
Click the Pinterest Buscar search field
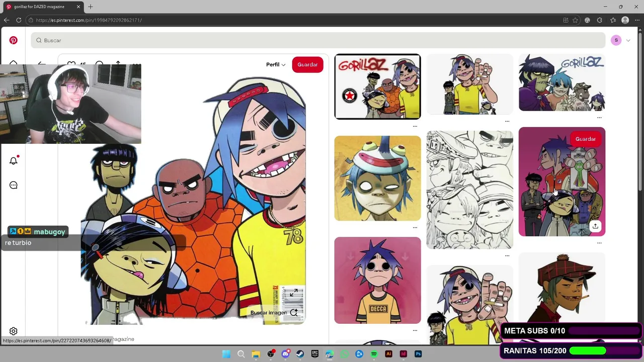318,40
